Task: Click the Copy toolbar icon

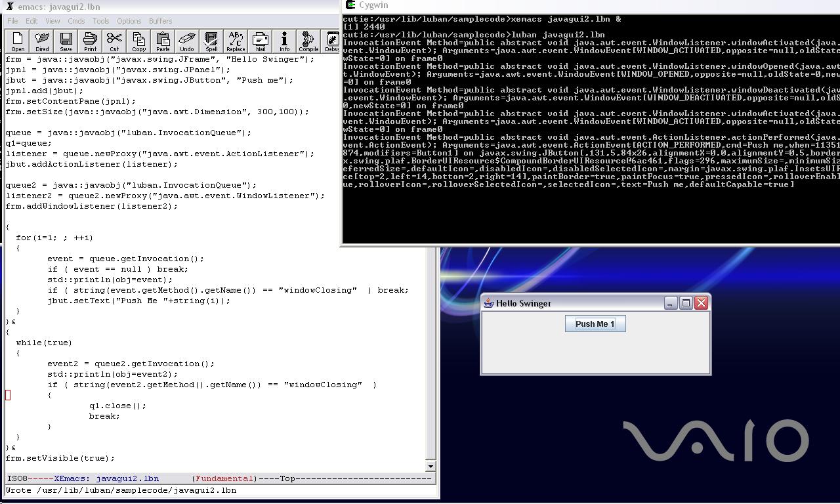Action: (x=138, y=41)
